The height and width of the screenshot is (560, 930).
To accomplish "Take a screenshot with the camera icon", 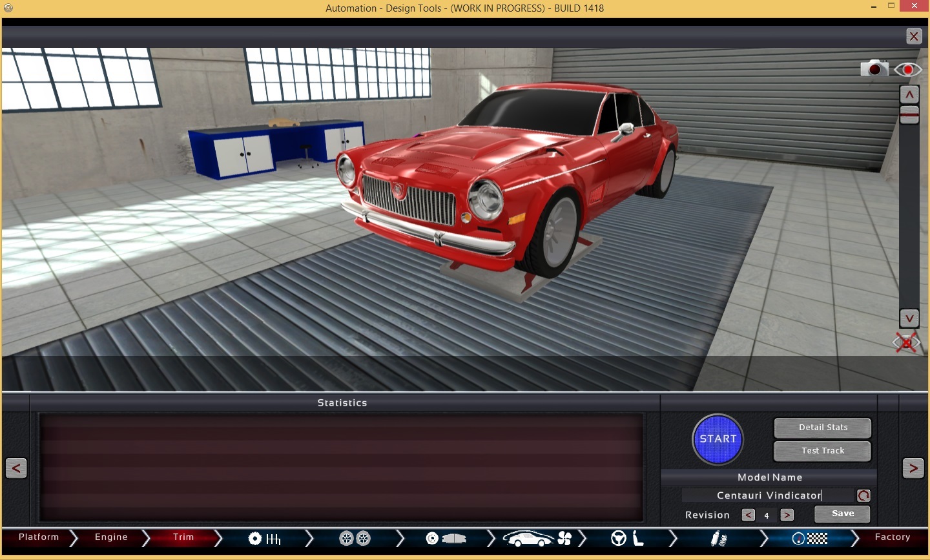I will 874,68.
